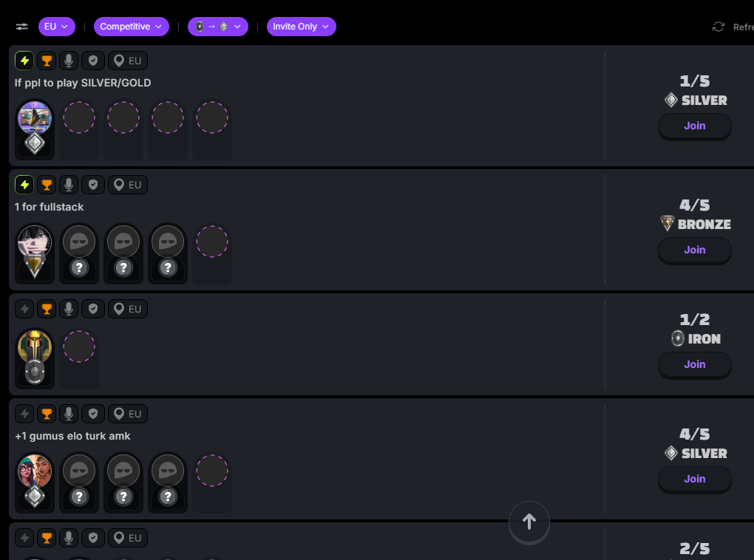Click shield icon in 'gumus elo turk' lobby
754x560 pixels.
[93, 414]
